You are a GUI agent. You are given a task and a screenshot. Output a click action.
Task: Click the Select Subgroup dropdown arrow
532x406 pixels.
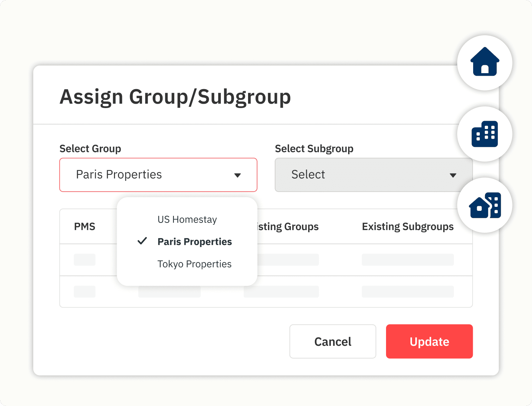[453, 175]
